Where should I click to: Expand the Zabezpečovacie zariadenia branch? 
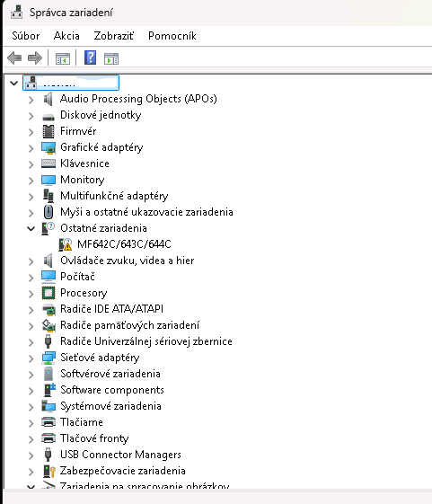click(31, 472)
